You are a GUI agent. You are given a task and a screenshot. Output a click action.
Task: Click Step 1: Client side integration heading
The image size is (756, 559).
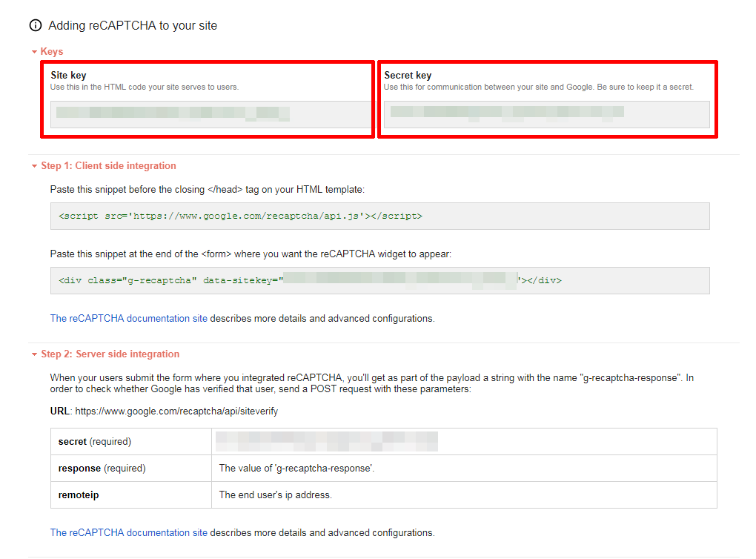pyautogui.click(x=108, y=166)
